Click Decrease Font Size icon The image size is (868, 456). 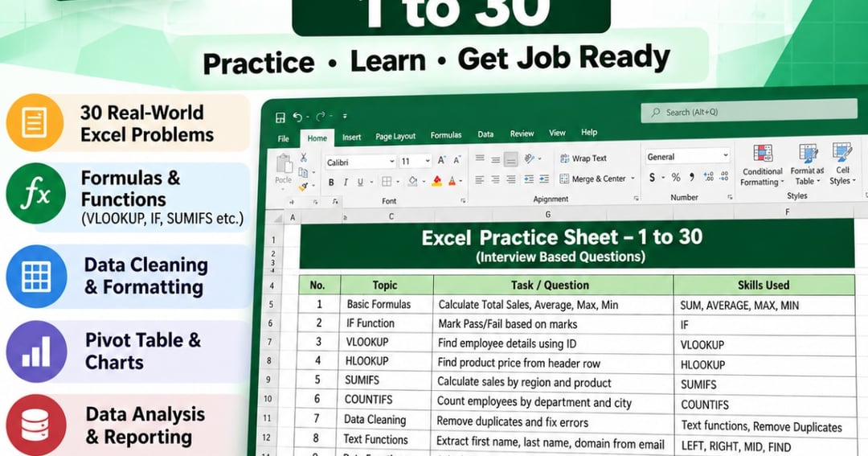point(457,161)
